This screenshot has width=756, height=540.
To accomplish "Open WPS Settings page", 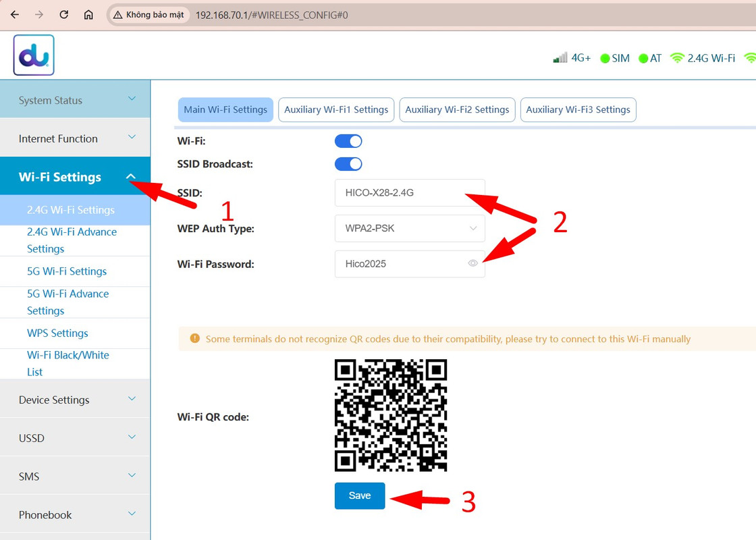I will tap(75, 333).
